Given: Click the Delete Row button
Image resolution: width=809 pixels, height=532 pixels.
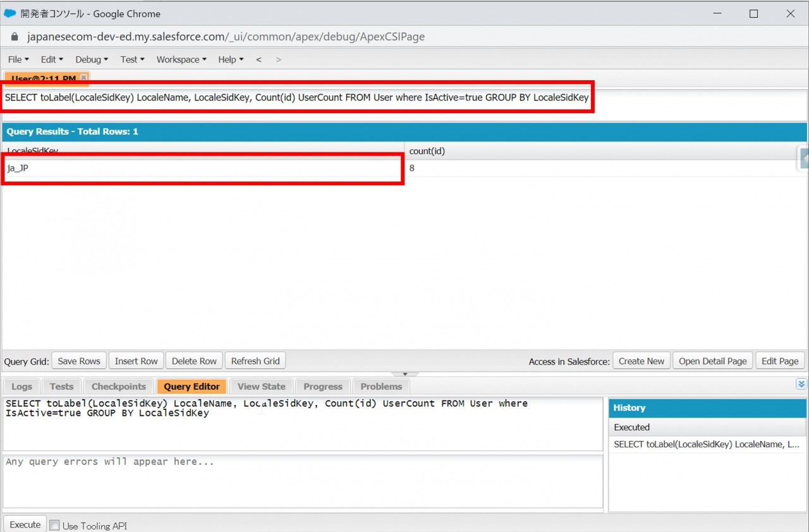Looking at the screenshot, I should pos(194,361).
